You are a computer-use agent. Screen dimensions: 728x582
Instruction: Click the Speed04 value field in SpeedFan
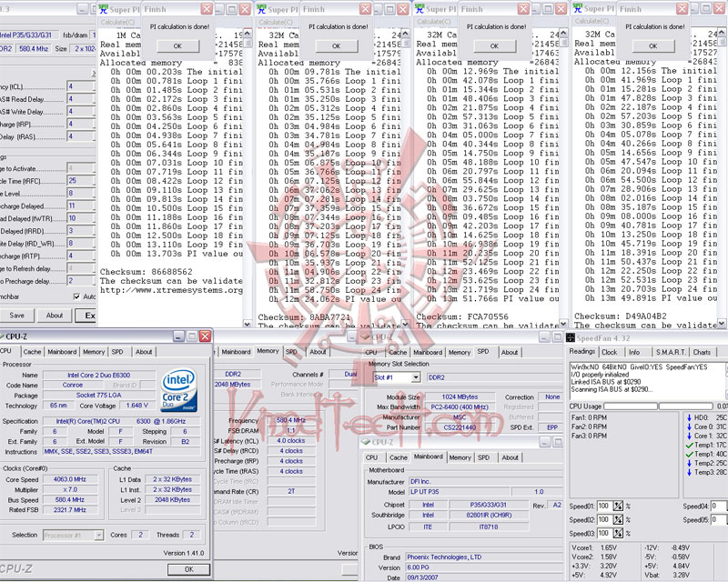(719, 507)
